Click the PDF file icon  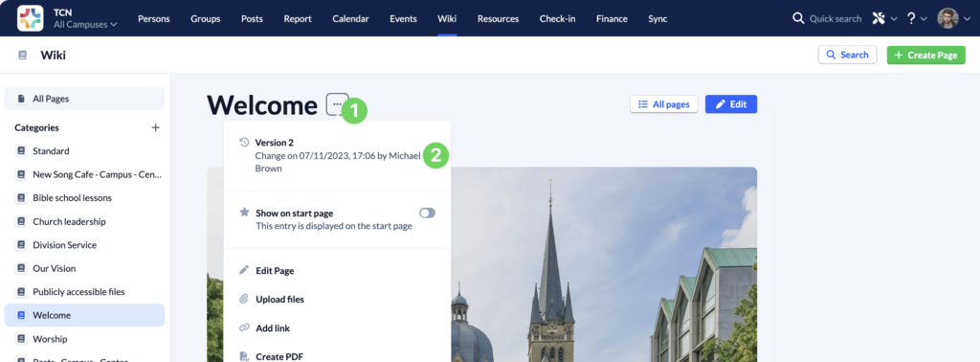pos(244,356)
